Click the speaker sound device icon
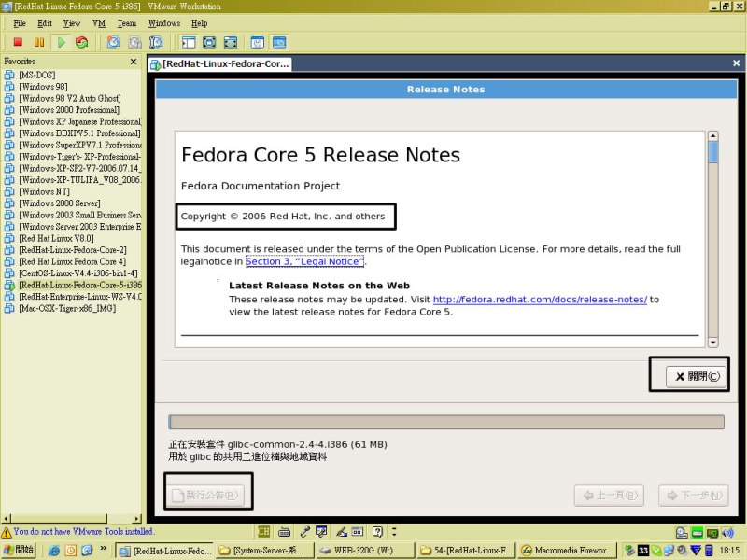This screenshot has width=747, height=560. pos(727,532)
